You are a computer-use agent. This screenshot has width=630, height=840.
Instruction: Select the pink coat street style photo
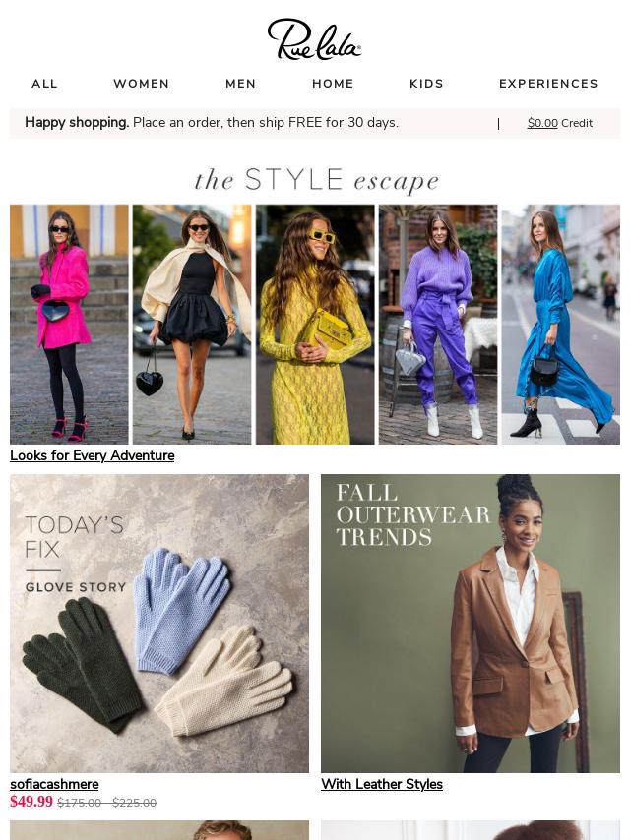click(69, 325)
